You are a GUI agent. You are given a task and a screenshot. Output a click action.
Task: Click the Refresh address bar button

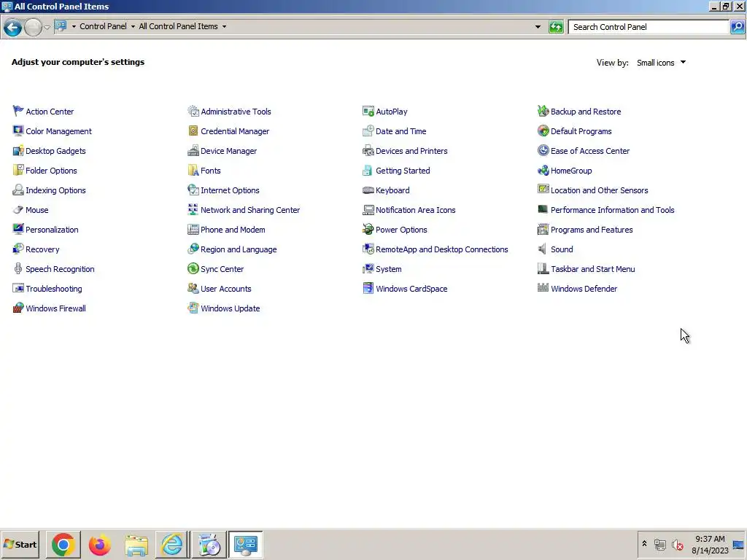[x=556, y=27]
